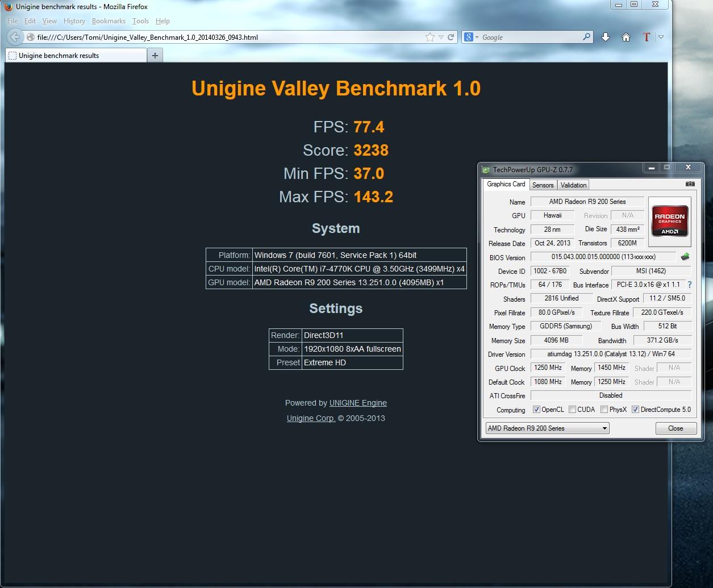Click the GPU-Z Name field
The image size is (713, 588).
[x=587, y=202]
